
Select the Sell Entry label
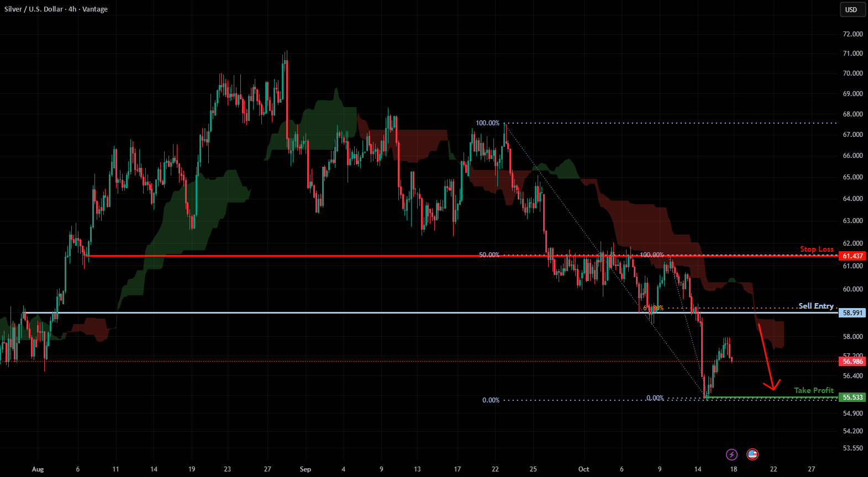click(x=816, y=306)
